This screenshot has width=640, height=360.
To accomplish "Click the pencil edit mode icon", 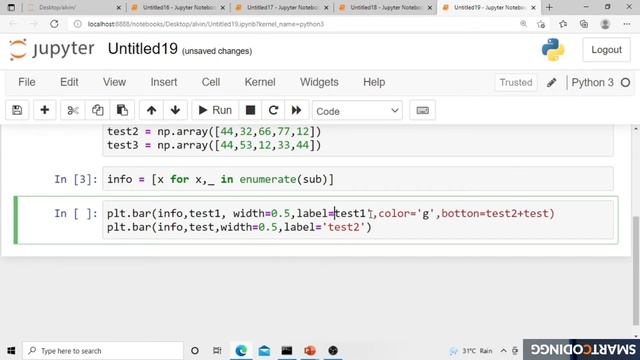I will [x=551, y=82].
